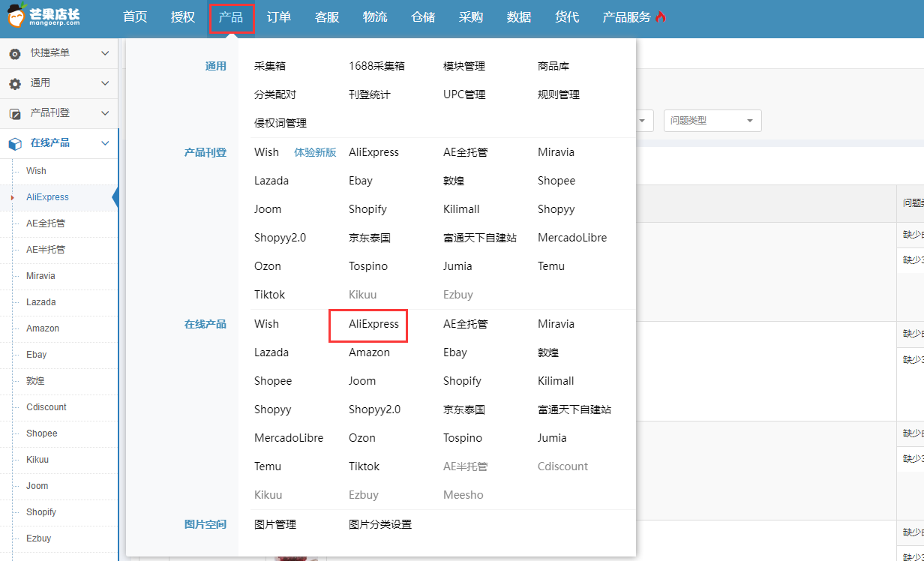The width and height of the screenshot is (924, 561).
Task: Select AliExpress under 产品刊登 in the menu
Action: tap(373, 152)
